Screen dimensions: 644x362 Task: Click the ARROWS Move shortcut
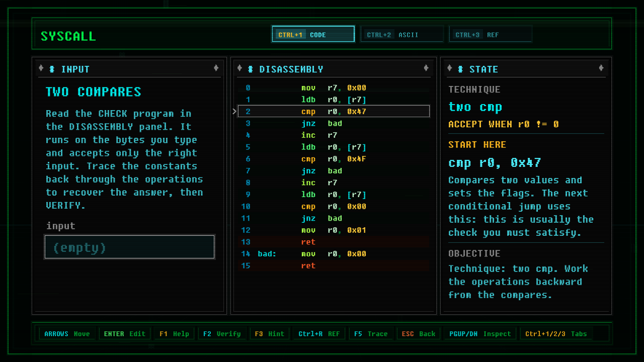67,333
